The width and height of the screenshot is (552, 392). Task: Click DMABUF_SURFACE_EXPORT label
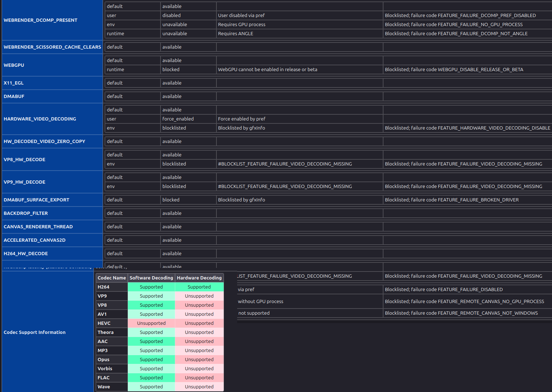point(36,200)
